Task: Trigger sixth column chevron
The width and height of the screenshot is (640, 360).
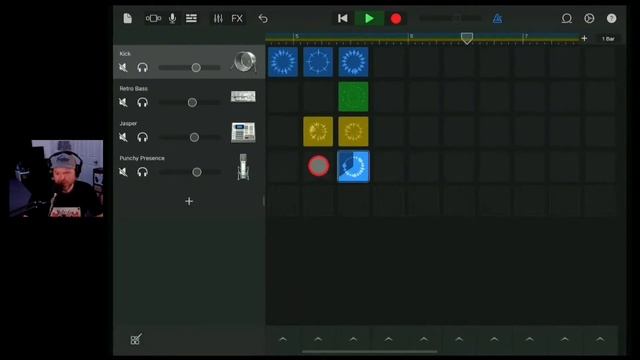Action: [x=459, y=339]
